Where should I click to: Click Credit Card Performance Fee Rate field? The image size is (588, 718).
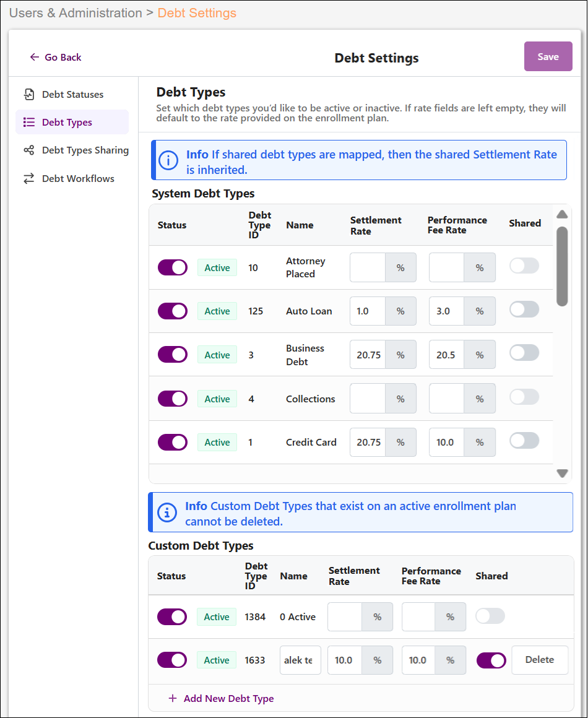click(446, 443)
